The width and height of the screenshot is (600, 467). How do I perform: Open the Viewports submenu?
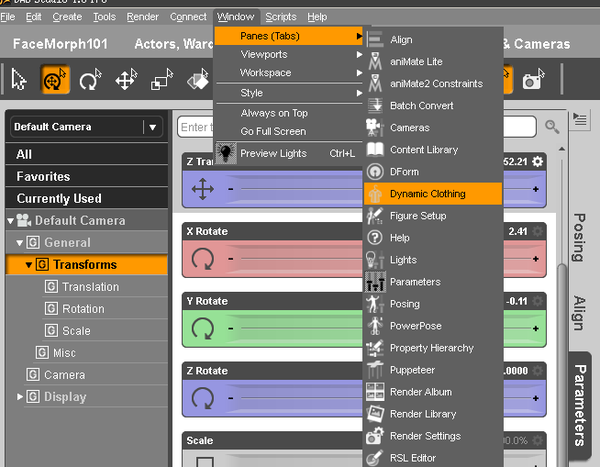289,54
